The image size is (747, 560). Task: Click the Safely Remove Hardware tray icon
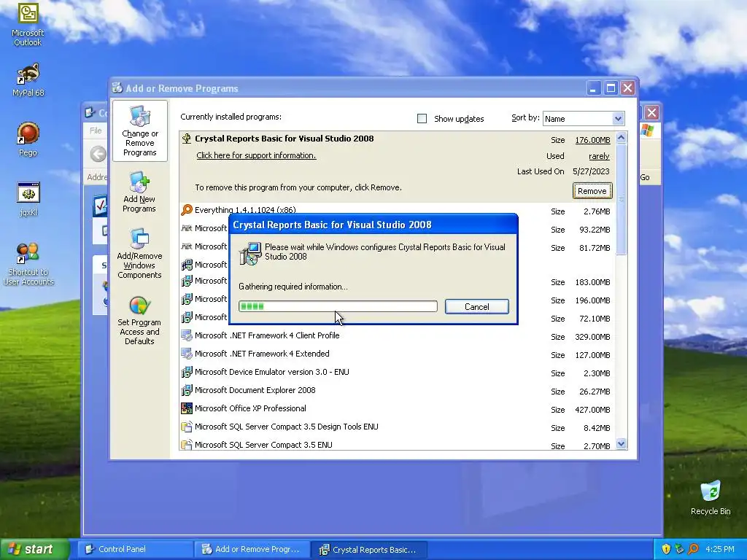coord(679,549)
